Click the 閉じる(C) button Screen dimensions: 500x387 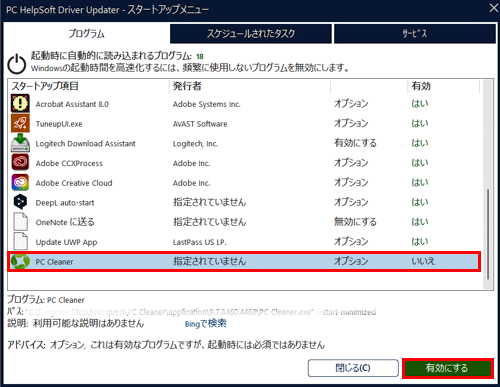point(353,368)
